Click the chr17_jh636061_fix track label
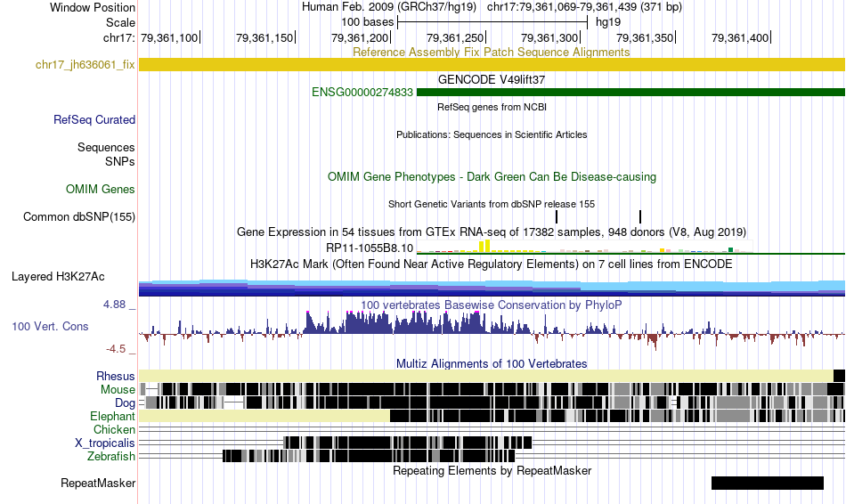This screenshot has width=846, height=504. point(85,65)
